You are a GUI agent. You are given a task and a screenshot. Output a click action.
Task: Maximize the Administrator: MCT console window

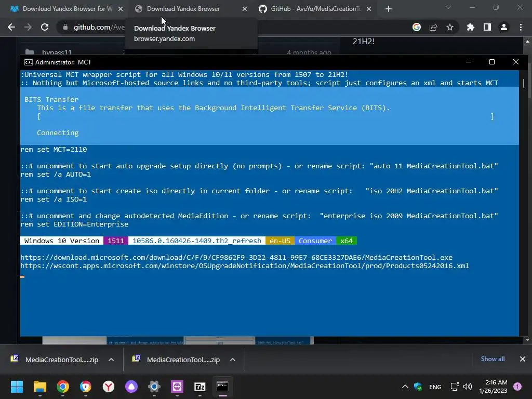coord(492,62)
